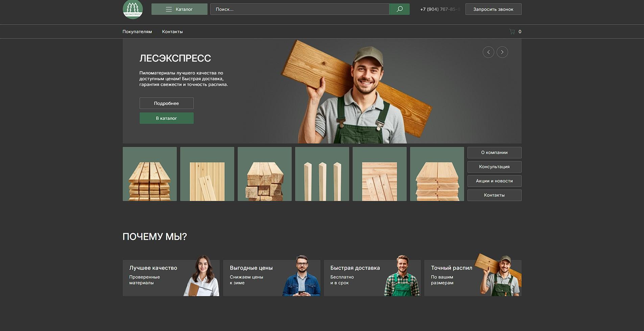Screen dimensions: 644x331
Task: Select Покупателям in the navigation
Action: coord(137,31)
